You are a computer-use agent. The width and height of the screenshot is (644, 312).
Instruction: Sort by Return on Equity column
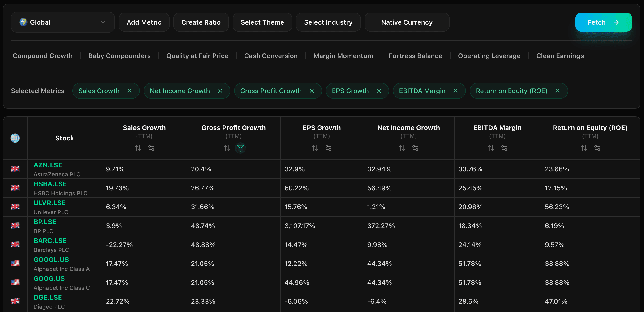point(584,148)
